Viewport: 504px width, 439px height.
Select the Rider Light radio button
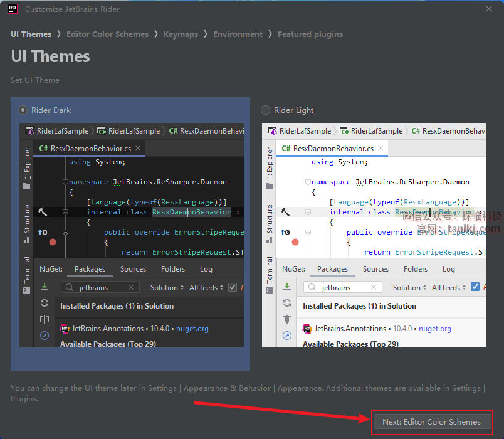point(266,110)
